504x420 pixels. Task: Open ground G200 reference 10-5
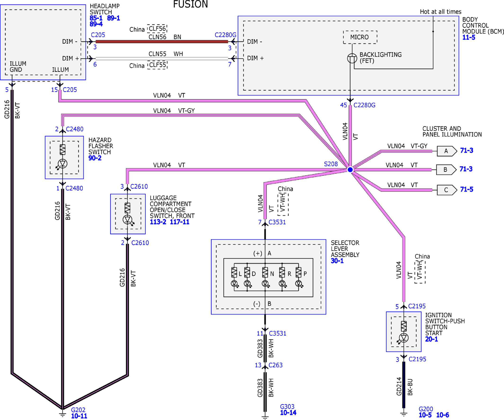425,415
